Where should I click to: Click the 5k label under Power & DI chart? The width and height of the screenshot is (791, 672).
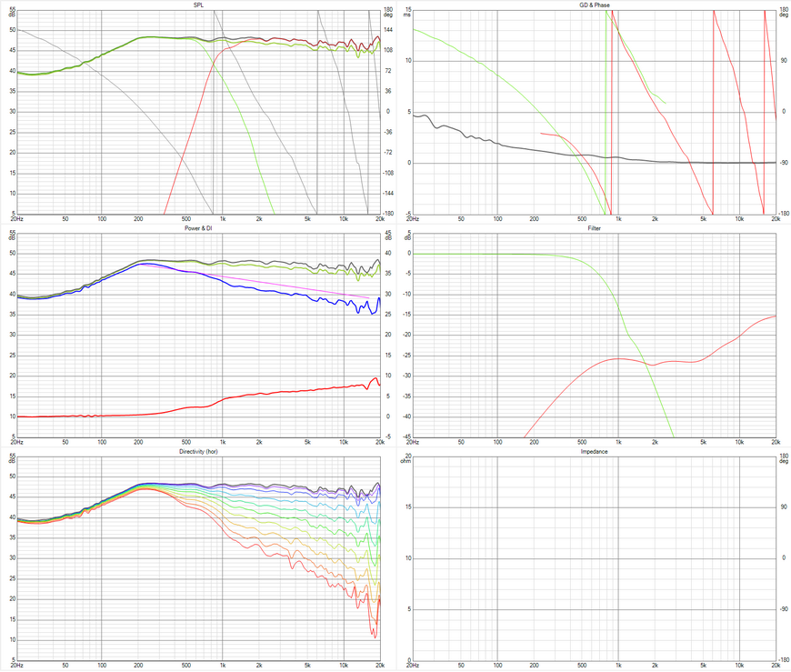(307, 443)
